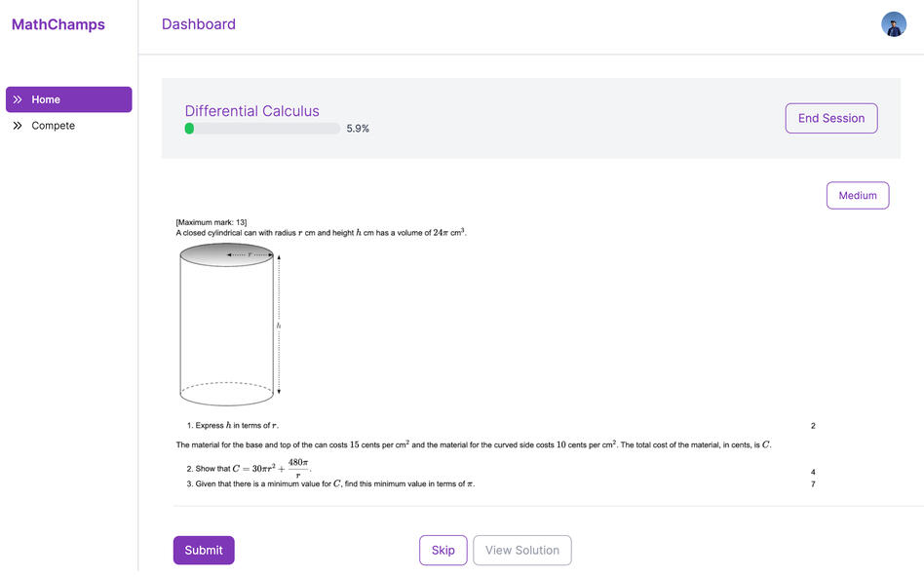The height and width of the screenshot is (577, 924).
Task: Open the Compete menu item
Action: tap(69, 126)
